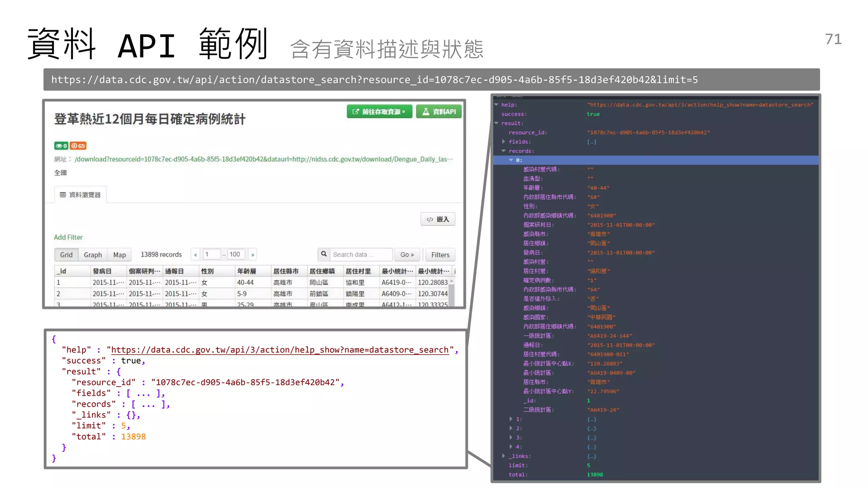The image size is (868, 488).
Task: Expand record 3 in JSON viewer
Action: [511, 438]
